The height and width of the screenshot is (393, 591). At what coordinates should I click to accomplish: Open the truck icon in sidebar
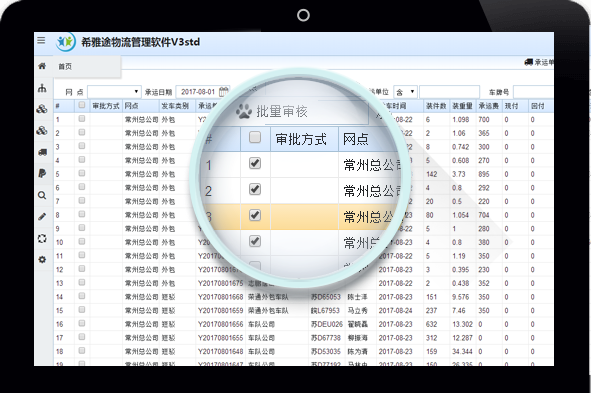pyautogui.click(x=42, y=152)
